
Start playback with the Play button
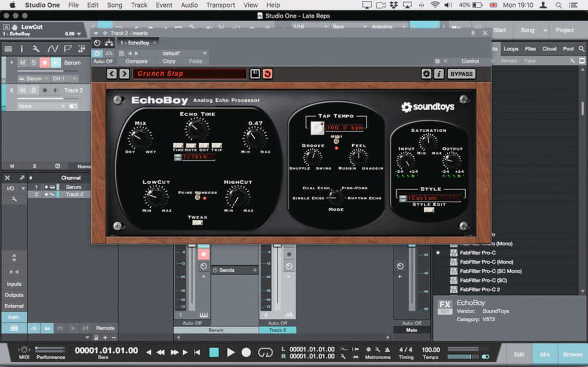point(231,352)
